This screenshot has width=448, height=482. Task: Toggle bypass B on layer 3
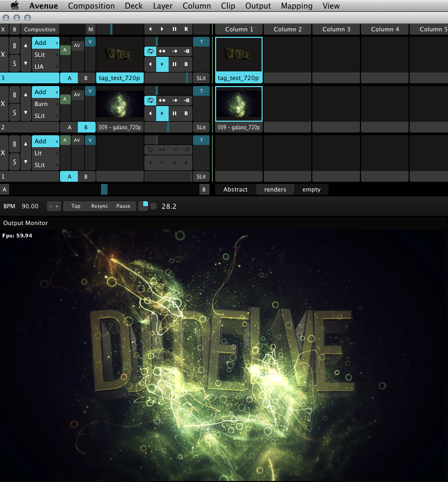(15, 46)
